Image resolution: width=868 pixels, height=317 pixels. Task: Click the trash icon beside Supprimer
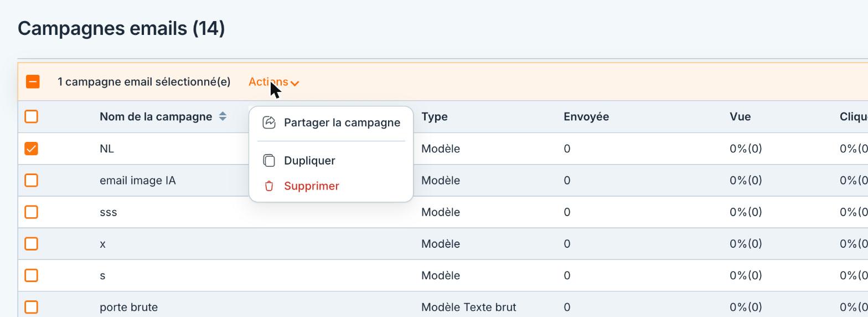269,186
